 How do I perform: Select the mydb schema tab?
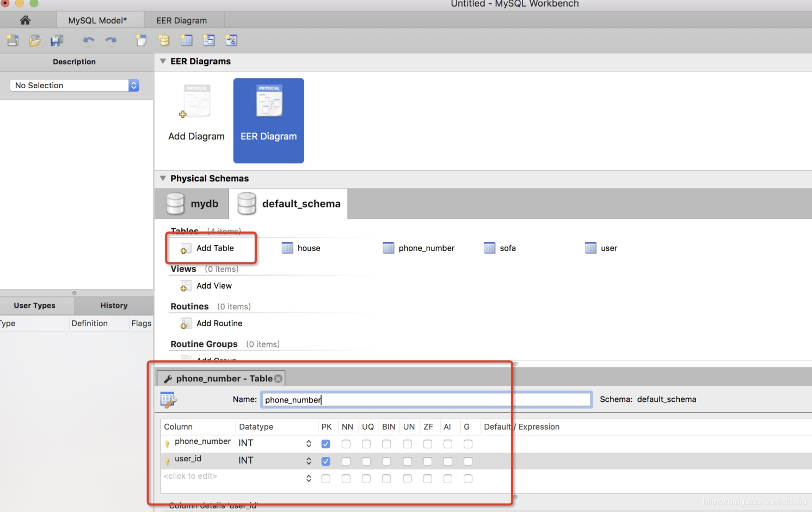pos(192,204)
